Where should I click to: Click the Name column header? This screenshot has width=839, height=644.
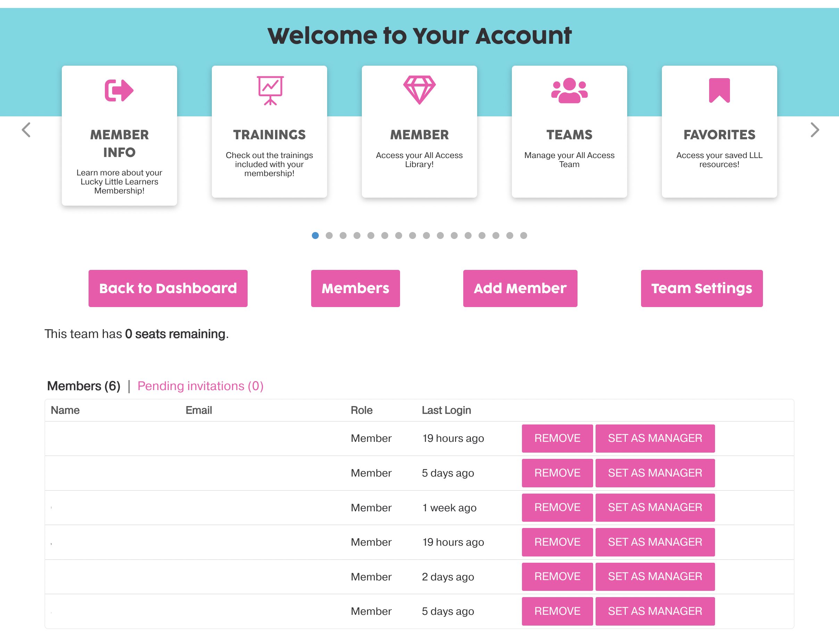[66, 410]
